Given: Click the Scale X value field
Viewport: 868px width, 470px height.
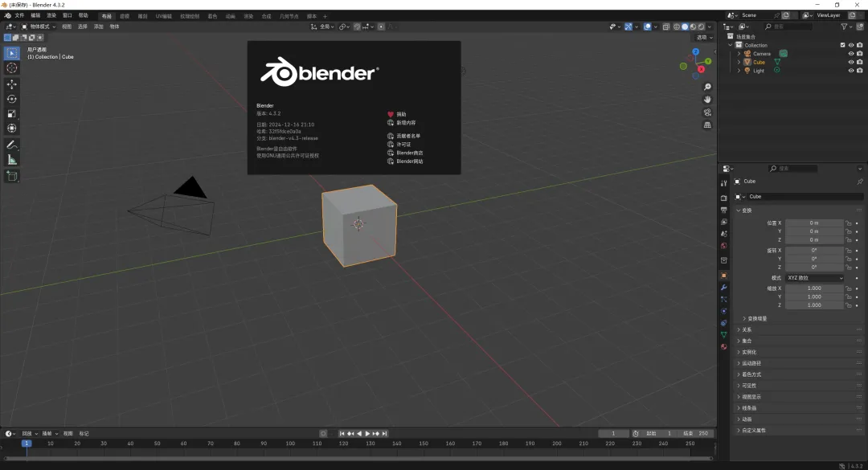Looking at the screenshot, I should [x=814, y=288].
